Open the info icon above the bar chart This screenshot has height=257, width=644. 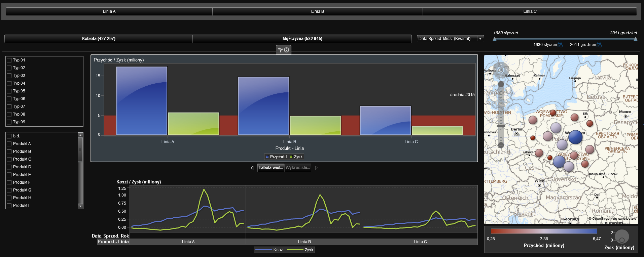287,50
